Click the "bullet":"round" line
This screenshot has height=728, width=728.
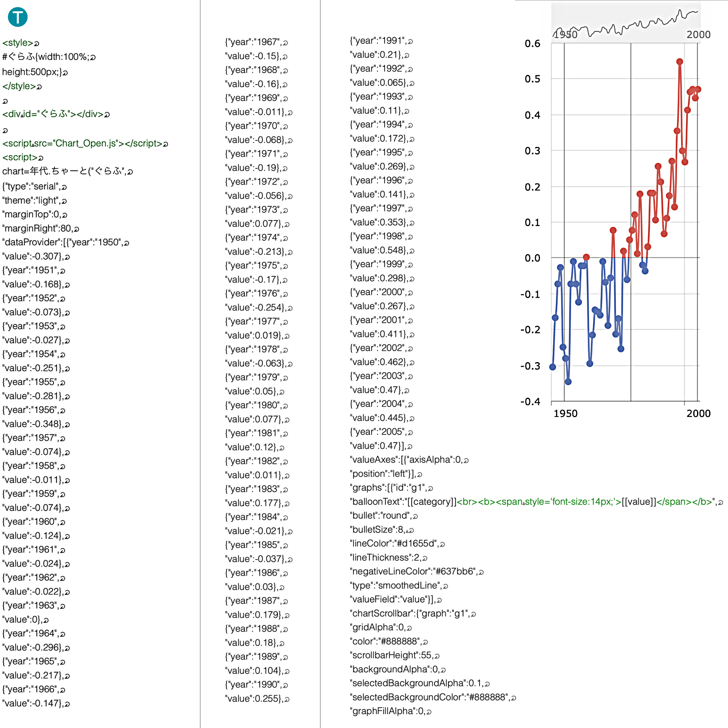point(384,516)
